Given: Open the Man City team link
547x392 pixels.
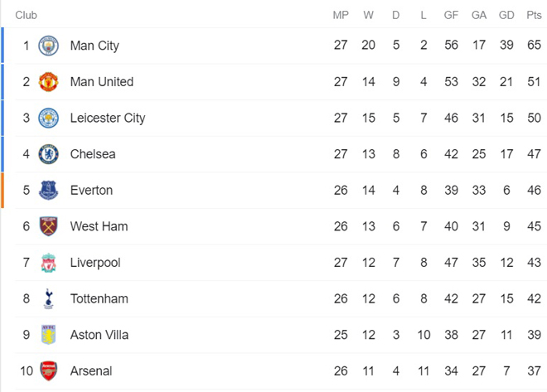Looking at the screenshot, I should (94, 46).
